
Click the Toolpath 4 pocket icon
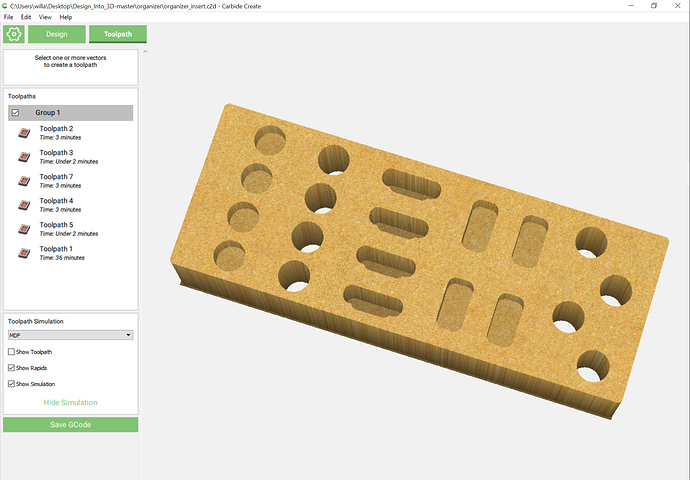24,205
